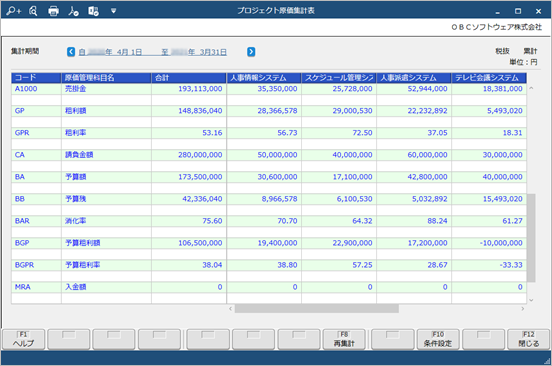Viewport: 552px width, 366px height.
Task: Select code cell BGPR
Action: 36,265
